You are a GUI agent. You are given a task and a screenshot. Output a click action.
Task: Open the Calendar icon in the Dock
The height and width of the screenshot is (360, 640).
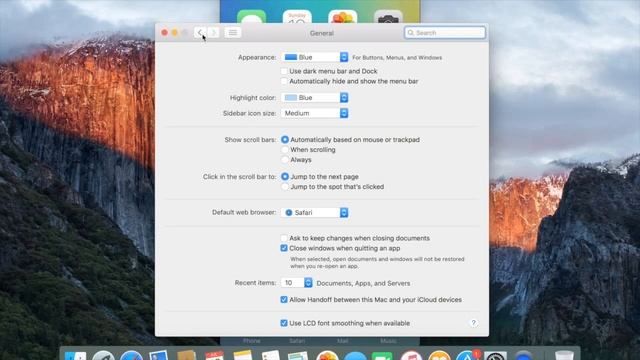click(214, 355)
